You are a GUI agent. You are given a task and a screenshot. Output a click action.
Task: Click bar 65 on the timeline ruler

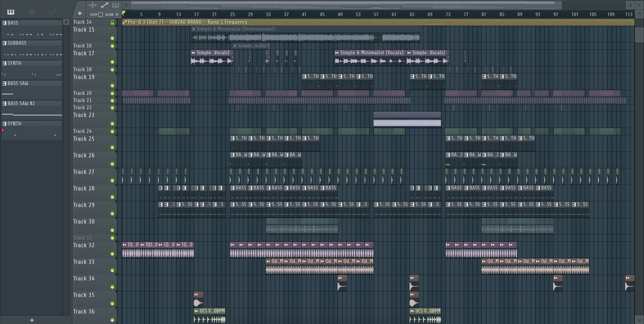[x=412, y=15]
